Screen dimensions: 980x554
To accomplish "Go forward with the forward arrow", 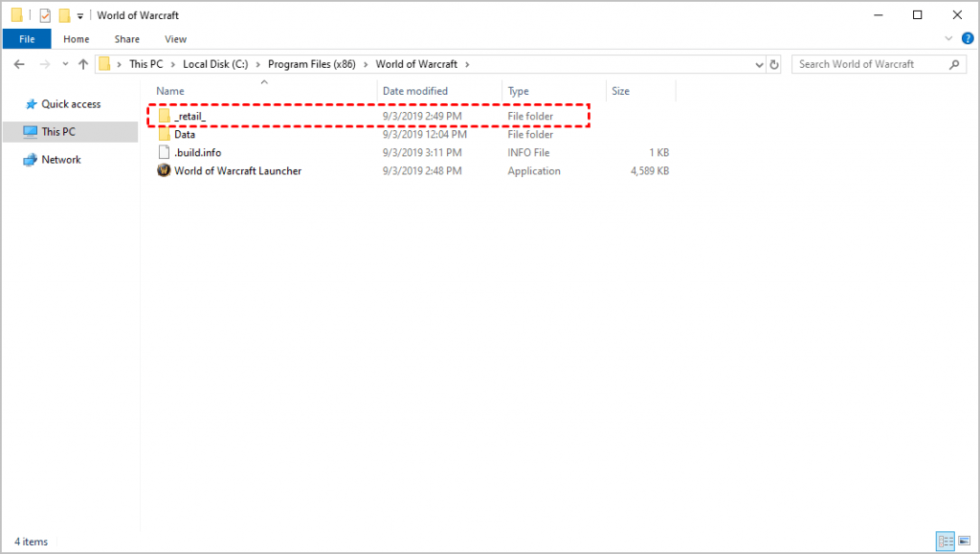I will pos(44,64).
